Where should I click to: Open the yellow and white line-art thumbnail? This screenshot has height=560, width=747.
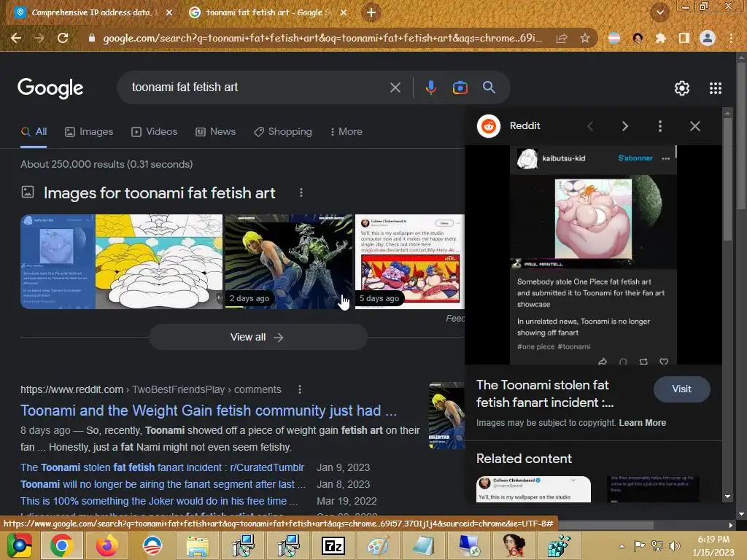point(159,262)
